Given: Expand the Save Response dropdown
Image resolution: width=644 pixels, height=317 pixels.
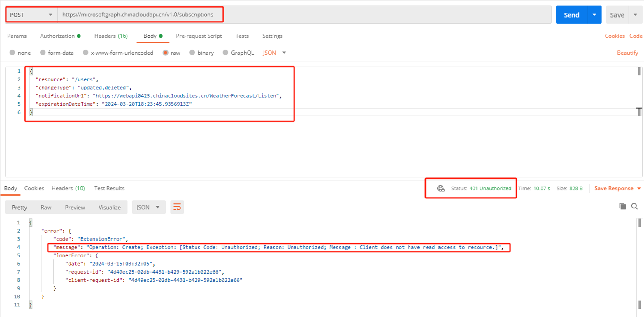Looking at the screenshot, I should (x=640, y=188).
